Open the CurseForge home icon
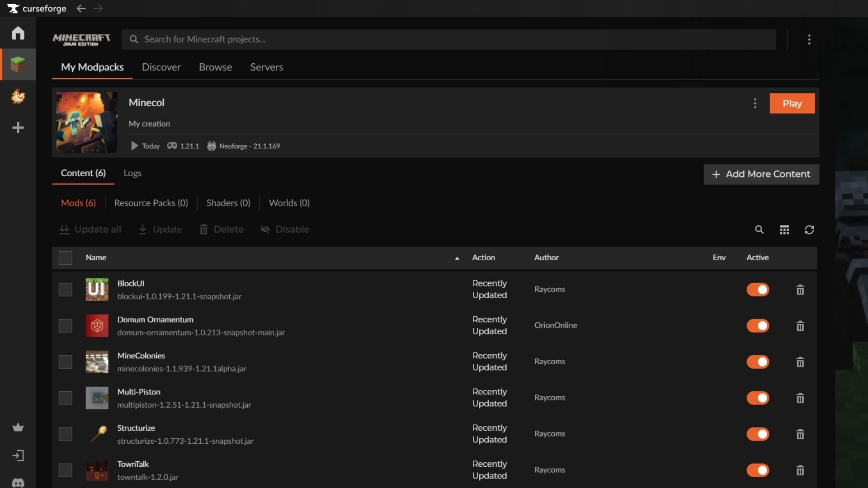 tap(18, 33)
